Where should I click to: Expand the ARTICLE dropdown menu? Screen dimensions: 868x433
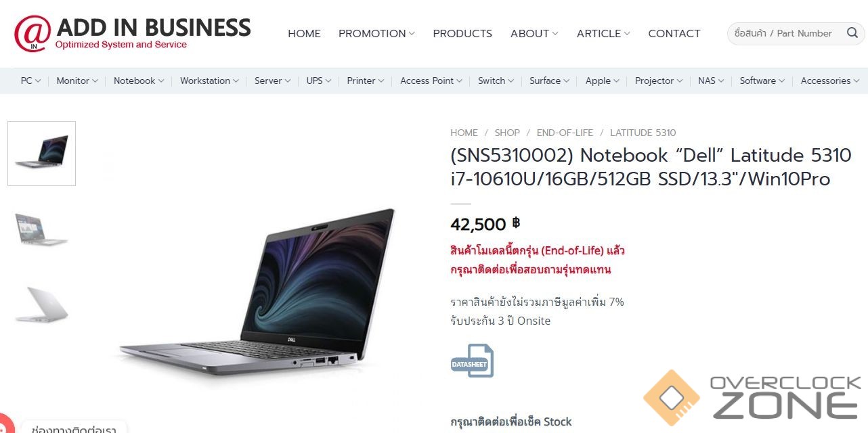603,33
